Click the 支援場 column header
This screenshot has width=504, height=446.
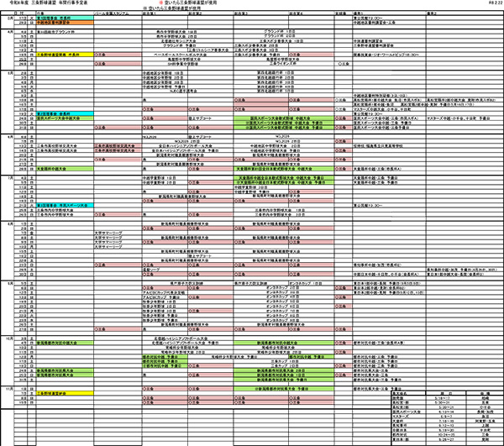pos(339,14)
